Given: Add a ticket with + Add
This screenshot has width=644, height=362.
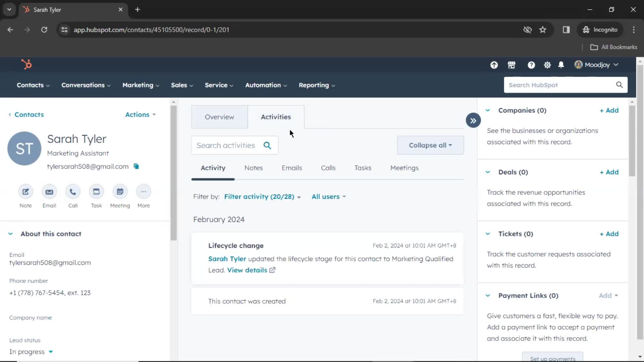Looking at the screenshot, I should click(609, 234).
